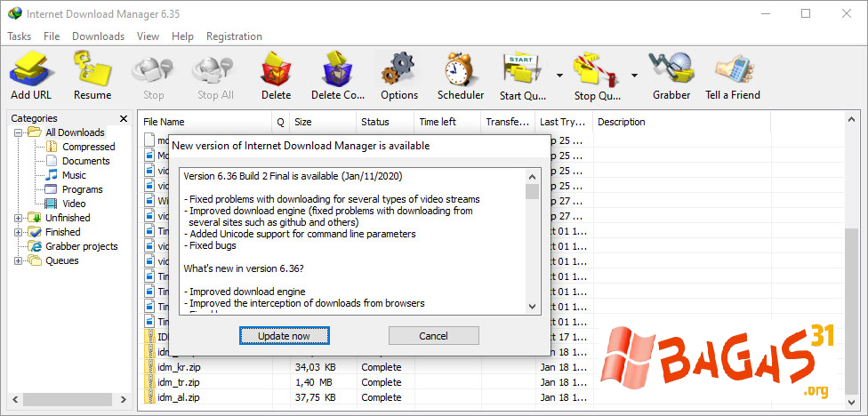The image size is (868, 416).
Task: Click the update notes scroll-down arrow
Action: [532, 306]
